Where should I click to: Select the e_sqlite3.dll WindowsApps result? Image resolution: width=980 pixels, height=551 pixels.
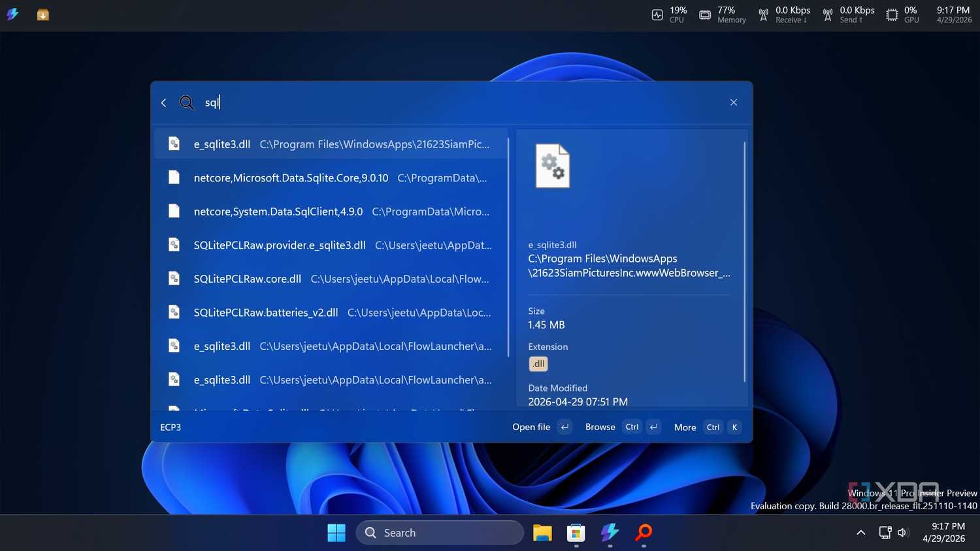[x=331, y=144]
